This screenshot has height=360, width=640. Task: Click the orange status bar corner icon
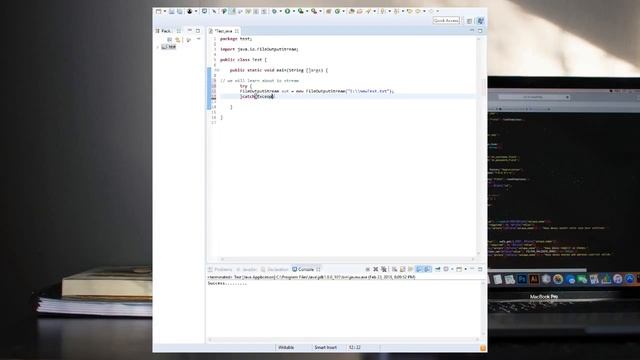[x=483, y=348]
